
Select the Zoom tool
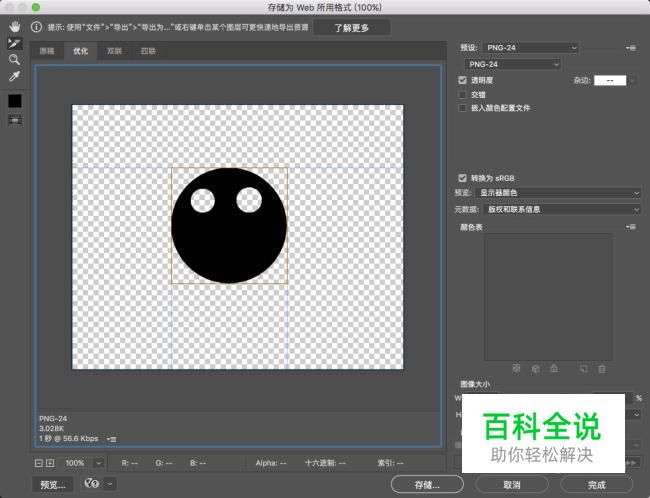(x=14, y=60)
